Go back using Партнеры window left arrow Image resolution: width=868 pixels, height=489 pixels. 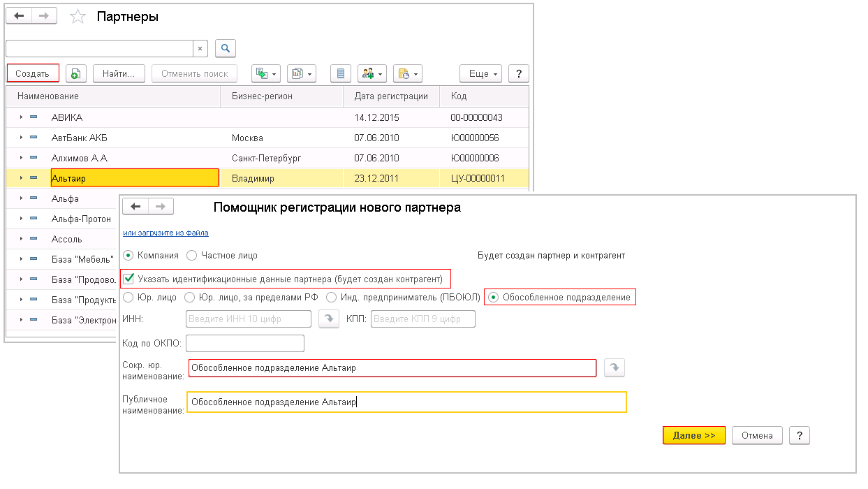(x=19, y=16)
